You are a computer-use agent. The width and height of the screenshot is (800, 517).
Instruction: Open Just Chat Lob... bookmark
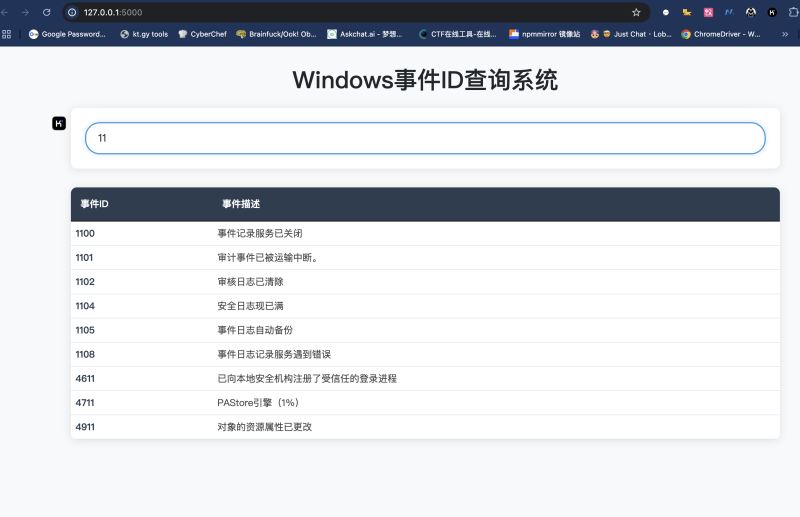coord(631,34)
